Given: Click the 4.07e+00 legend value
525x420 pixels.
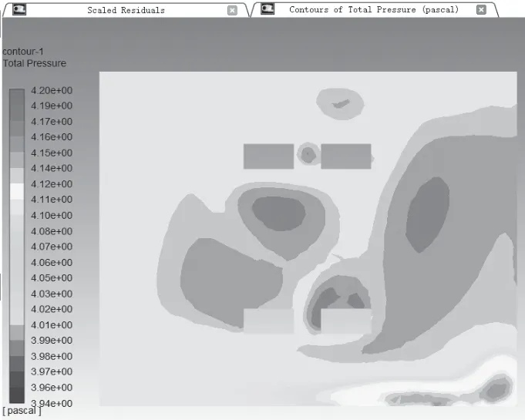Looking at the screenshot, I should (52, 247).
